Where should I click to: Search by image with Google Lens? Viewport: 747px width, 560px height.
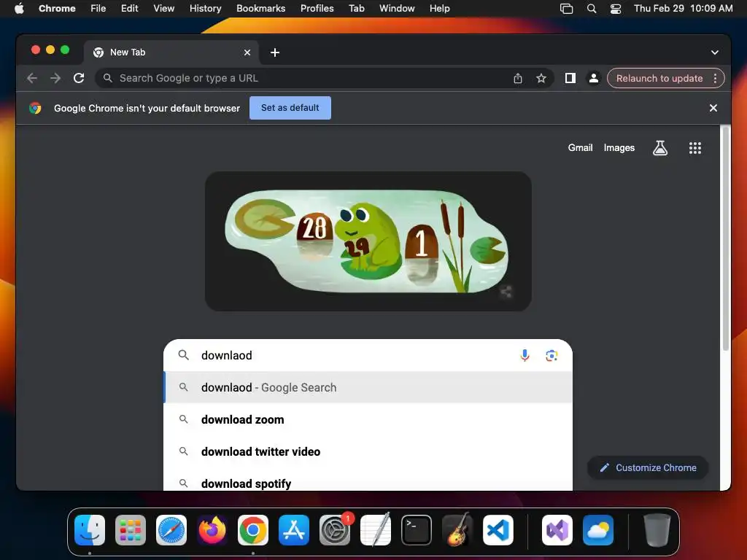coord(551,355)
